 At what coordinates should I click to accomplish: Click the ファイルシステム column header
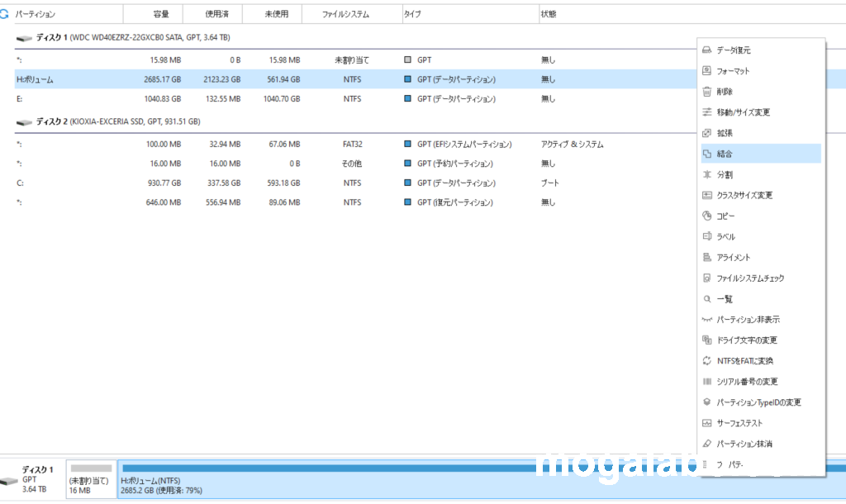point(345,14)
